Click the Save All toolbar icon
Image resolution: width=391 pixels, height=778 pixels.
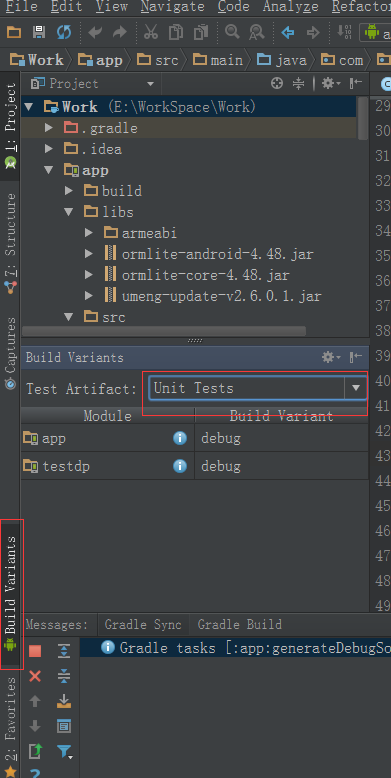tap(39, 33)
